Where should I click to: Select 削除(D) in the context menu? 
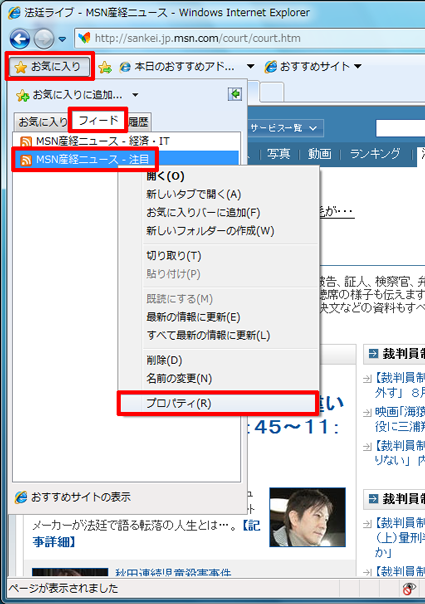point(164,360)
